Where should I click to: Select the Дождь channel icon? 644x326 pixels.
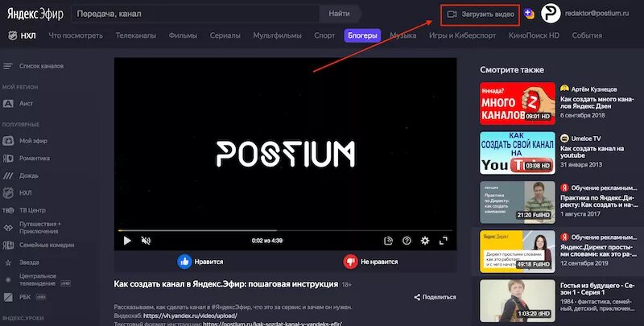(x=8, y=175)
